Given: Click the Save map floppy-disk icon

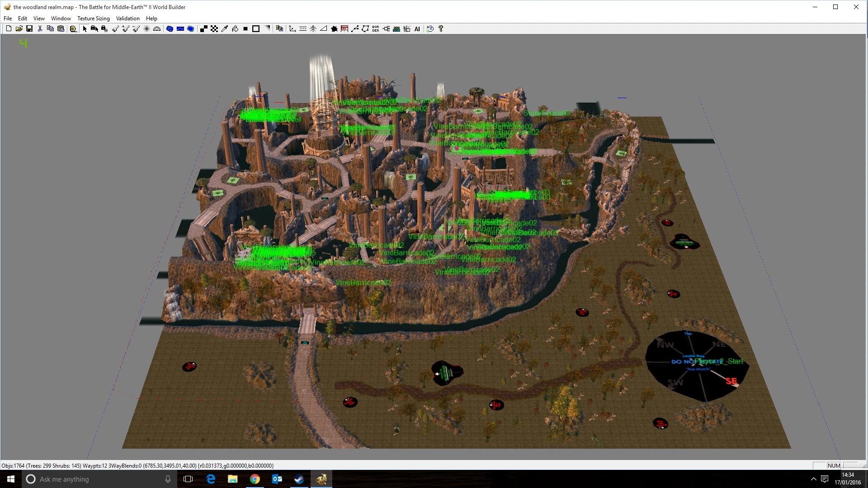Looking at the screenshot, I should point(29,28).
